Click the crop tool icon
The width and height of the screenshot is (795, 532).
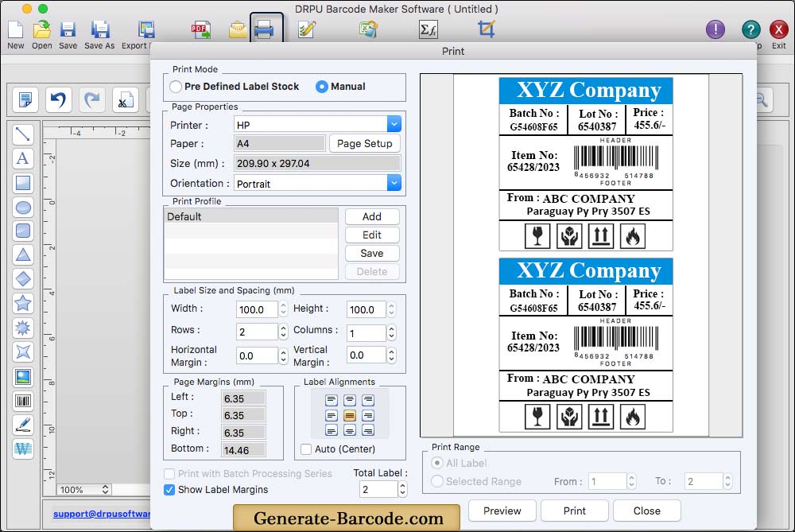tap(487, 29)
